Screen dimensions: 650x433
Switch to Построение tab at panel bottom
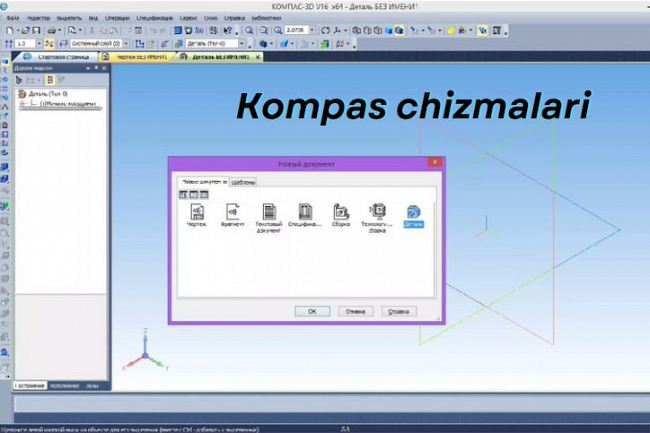click(30, 386)
